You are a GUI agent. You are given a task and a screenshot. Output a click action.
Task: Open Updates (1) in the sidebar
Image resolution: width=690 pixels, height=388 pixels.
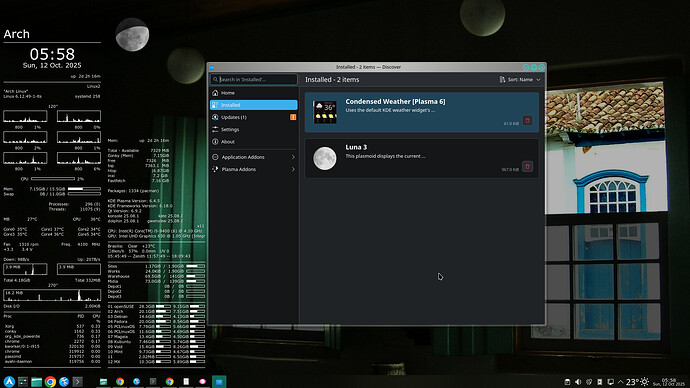coord(254,117)
